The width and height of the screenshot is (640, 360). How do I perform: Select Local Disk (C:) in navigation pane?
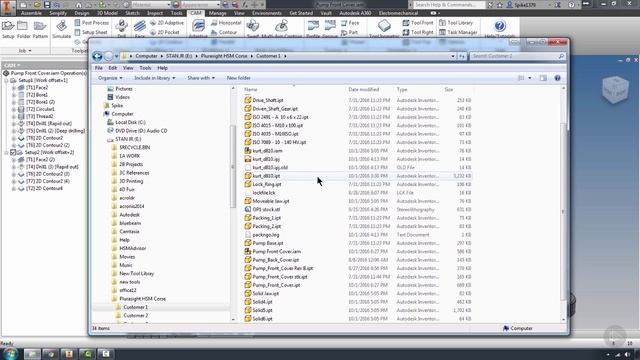[x=130, y=122]
